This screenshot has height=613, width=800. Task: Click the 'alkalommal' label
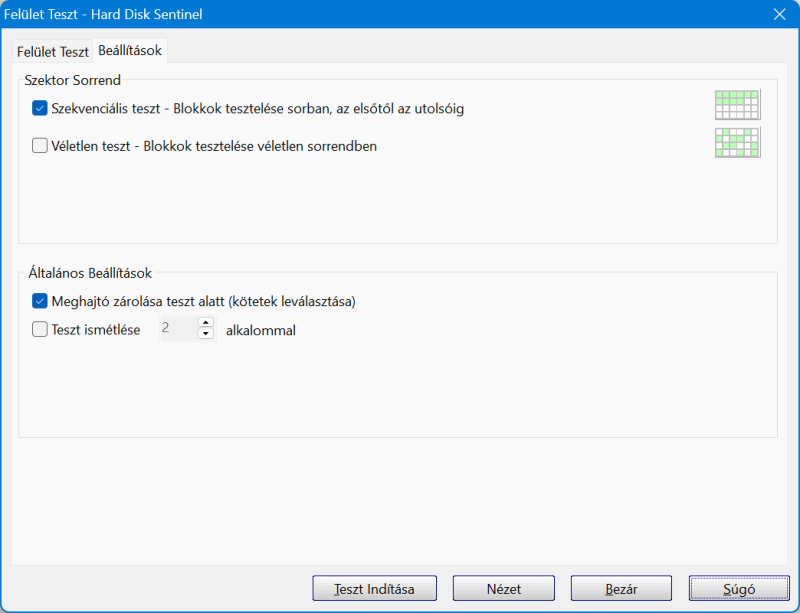pyautogui.click(x=261, y=330)
